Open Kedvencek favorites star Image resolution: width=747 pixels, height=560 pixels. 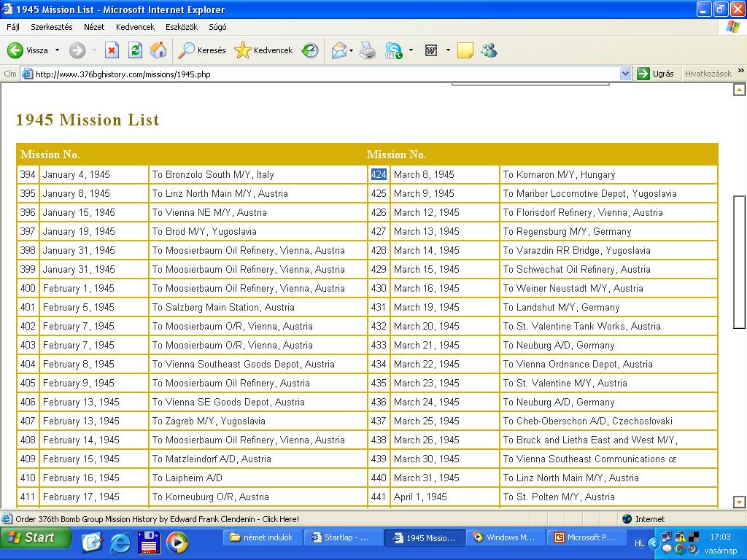[263, 50]
